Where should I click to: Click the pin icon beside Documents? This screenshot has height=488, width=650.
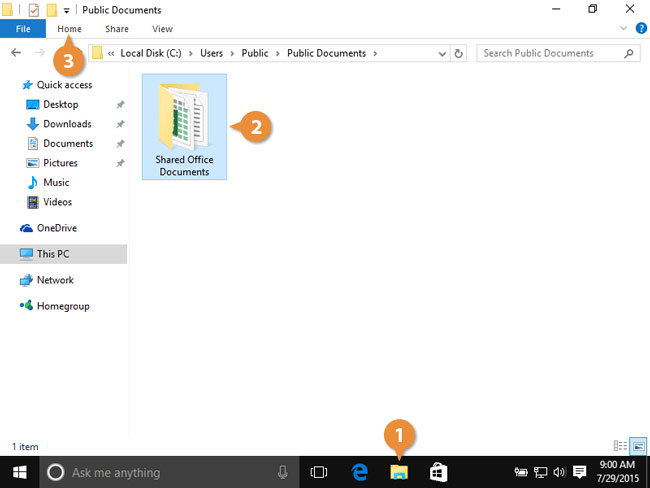pos(120,143)
